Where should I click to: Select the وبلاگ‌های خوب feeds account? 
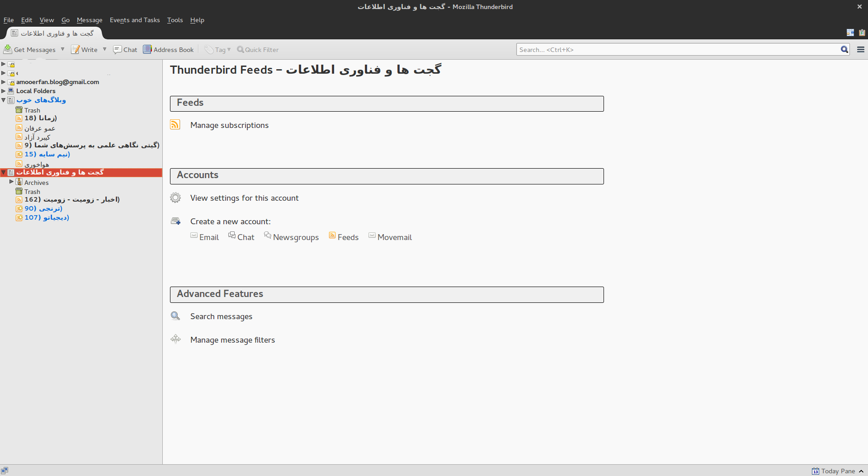point(41,100)
